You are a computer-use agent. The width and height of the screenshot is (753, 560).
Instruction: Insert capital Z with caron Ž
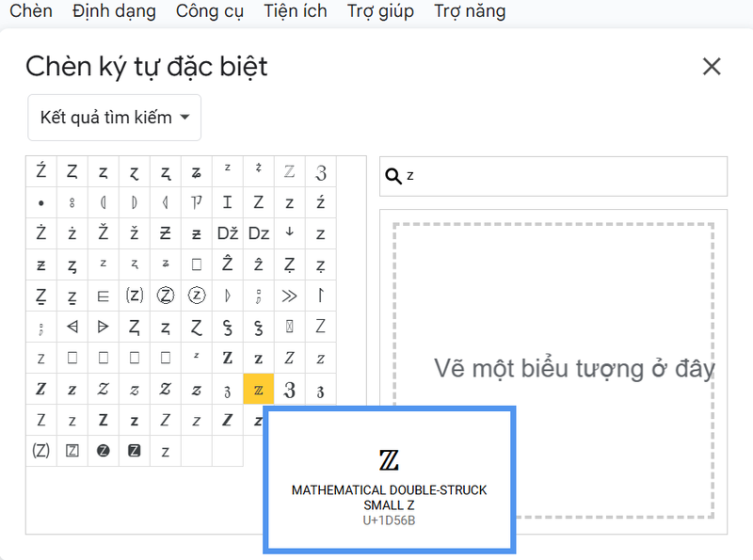(x=104, y=233)
